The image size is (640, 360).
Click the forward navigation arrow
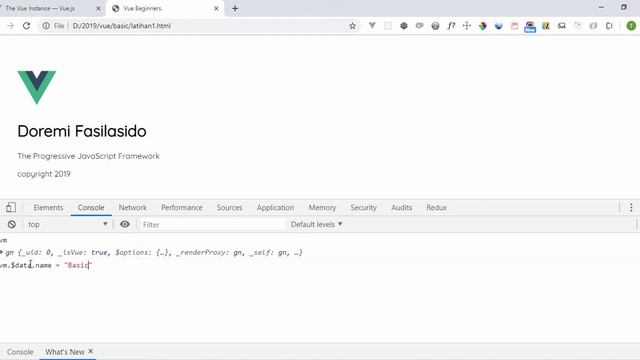point(11,26)
